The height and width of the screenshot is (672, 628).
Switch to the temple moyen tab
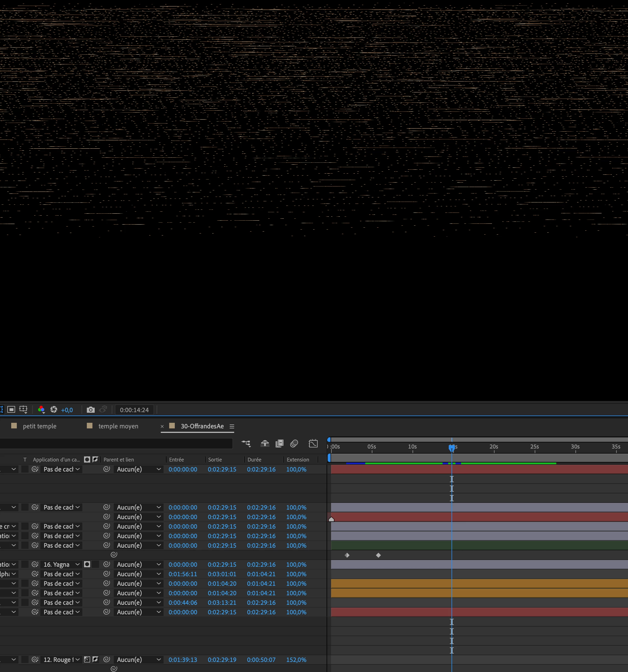[118, 426]
